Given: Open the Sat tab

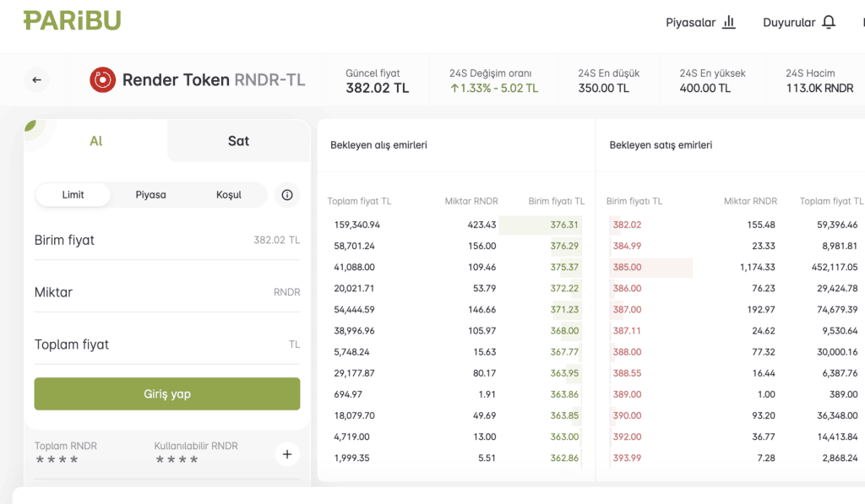Looking at the screenshot, I should pos(238,141).
